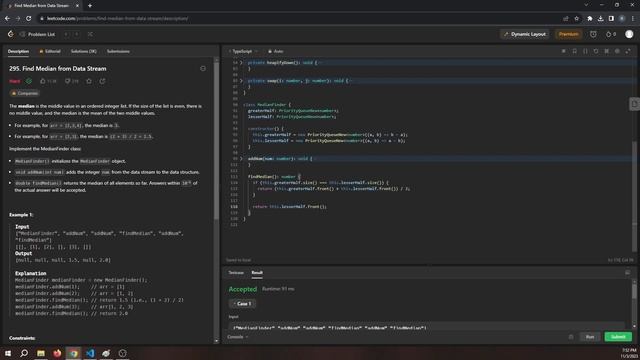Toggle fullscreen editor icon
The width and height of the screenshot is (640, 360).
(628, 51)
